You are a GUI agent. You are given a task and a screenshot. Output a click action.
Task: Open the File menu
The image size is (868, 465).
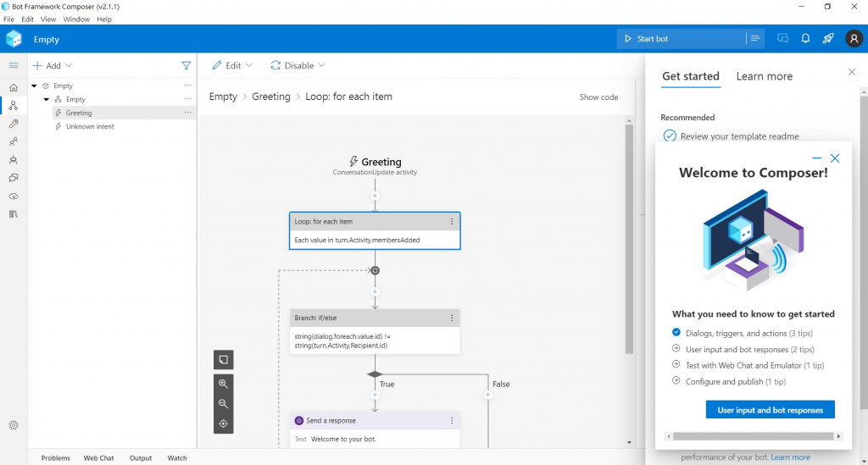click(x=8, y=19)
